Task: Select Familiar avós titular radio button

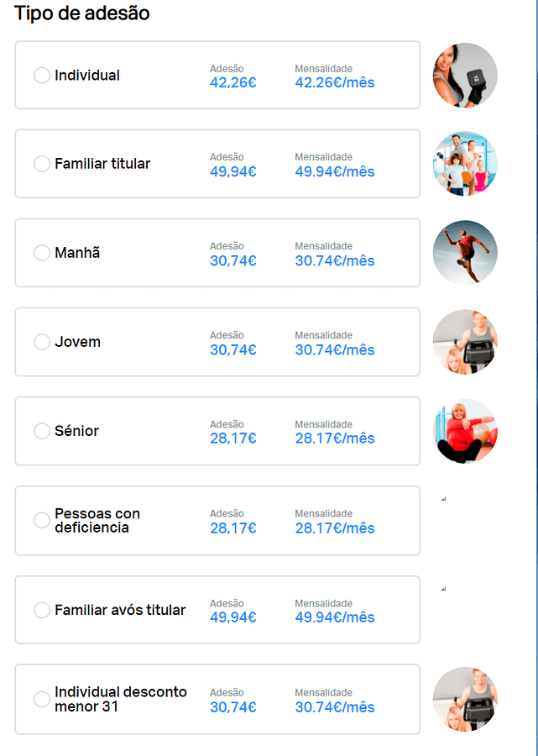Action: point(42,611)
